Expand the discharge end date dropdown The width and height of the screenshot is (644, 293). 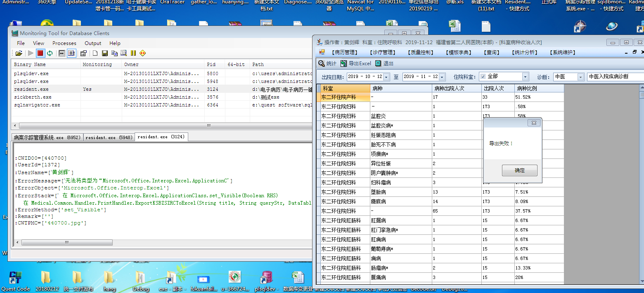pyautogui.click(x=442, y=77)
